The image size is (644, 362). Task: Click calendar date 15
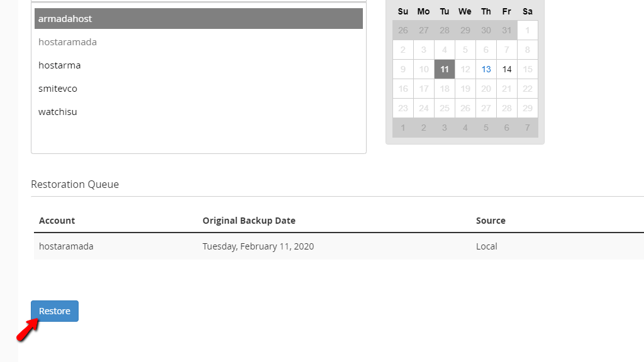[528, 69]
